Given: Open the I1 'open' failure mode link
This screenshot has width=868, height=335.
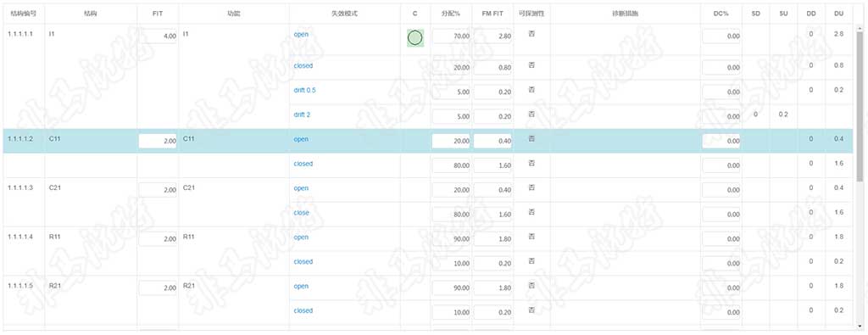Looking at the screenshot, I should (x=301, y=34).
